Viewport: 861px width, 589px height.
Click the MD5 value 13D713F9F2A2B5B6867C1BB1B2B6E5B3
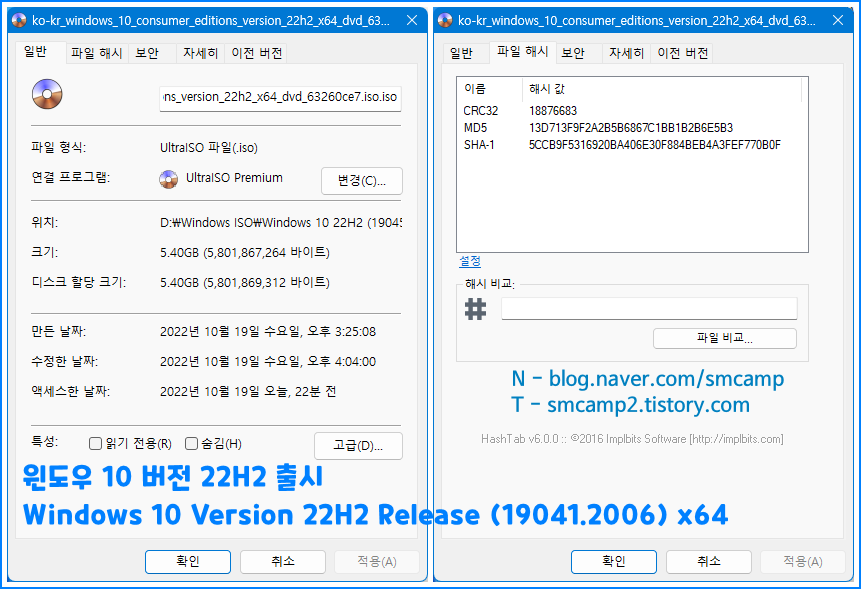point(631,128)
